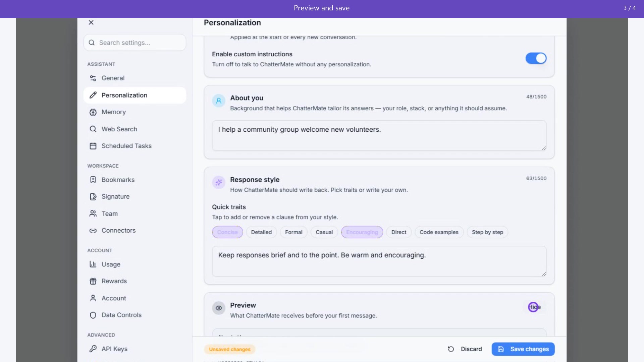Click the search magnifier icon in settings search
Viewport: 644px width, 362px height.
tap(92, 43)
